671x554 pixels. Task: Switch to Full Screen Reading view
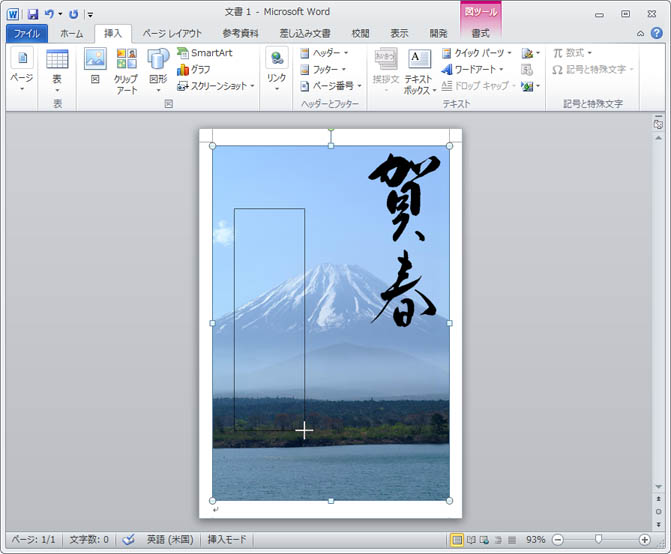[x=471, y=539]
